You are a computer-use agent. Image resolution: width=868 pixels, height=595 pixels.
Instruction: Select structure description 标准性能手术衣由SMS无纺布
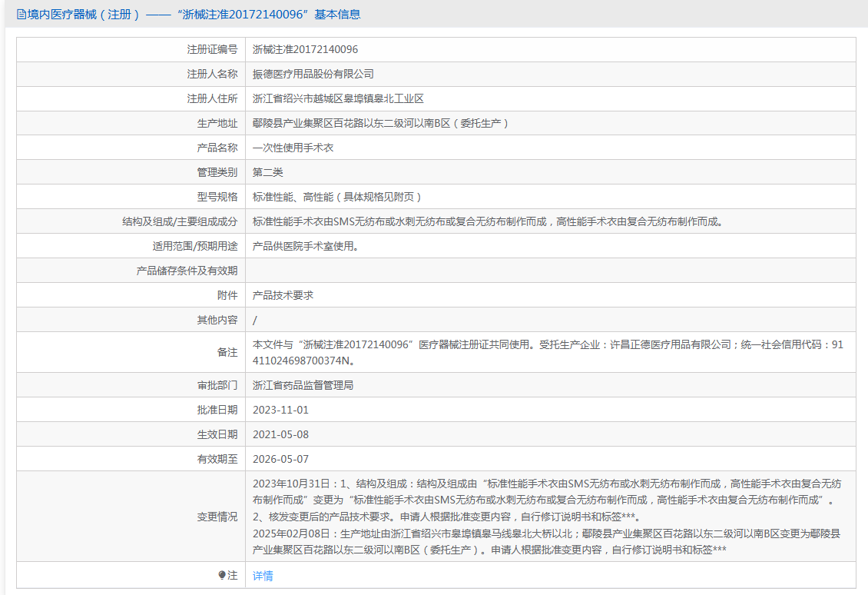click(x=488, y=221)
